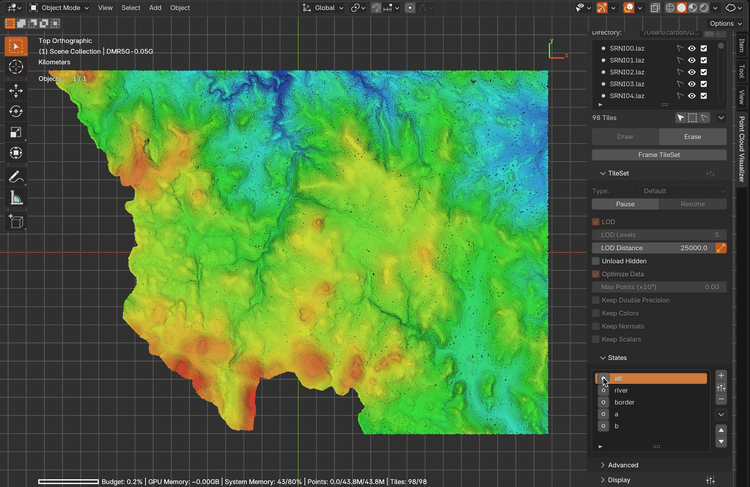This screenshot has height=487, width=750.
Task: Select the Cursor tool in the toolbar
Action: [16, 67]
